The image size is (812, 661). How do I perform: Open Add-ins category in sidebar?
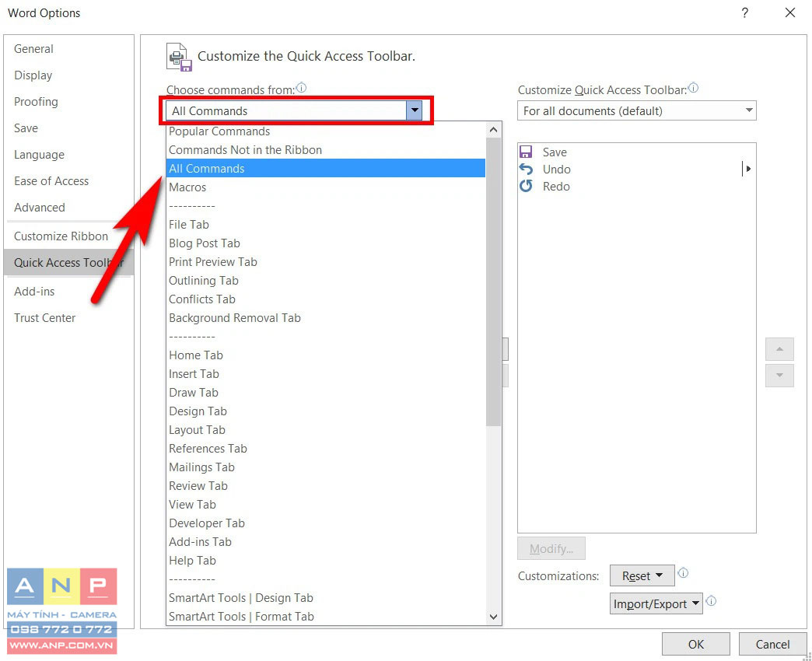[x=68, y=292]
